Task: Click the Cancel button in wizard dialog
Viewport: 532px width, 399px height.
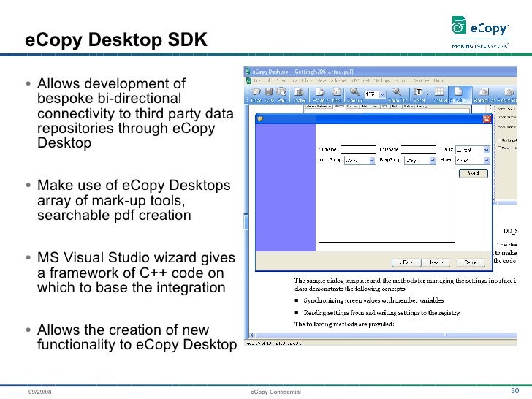Action: click(471, 262)
